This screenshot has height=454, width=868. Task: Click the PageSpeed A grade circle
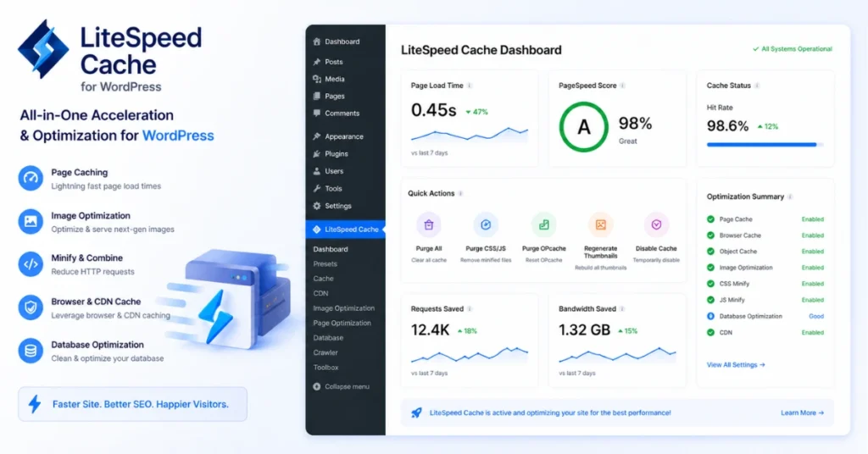pos(583,127)
